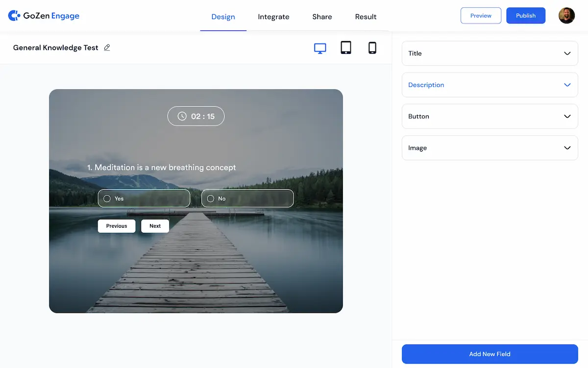
Task: Open the Integrate tab
Action: [x=273, y=17]
